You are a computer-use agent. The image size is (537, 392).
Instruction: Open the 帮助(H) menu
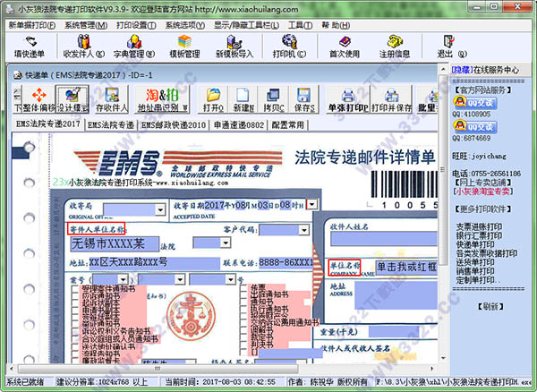[x=336, y=25]
